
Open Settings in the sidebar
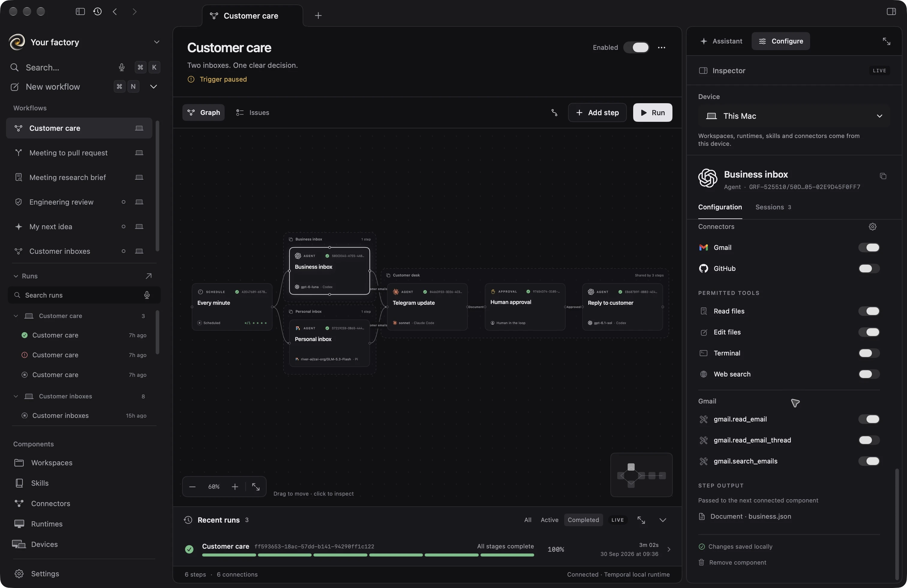(x=45, y=574)
